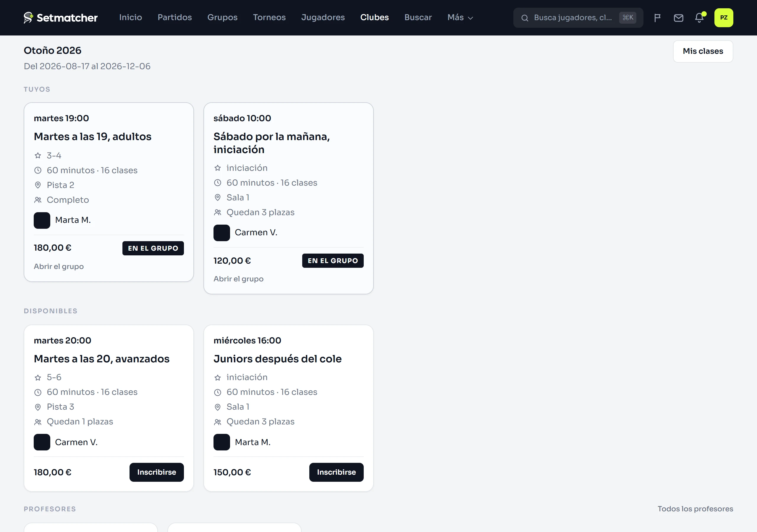Viewport: 757px width, 532px height.
Task: Click EN EL GRUPO badge on 180,00 € card
Action: [153, 248]
